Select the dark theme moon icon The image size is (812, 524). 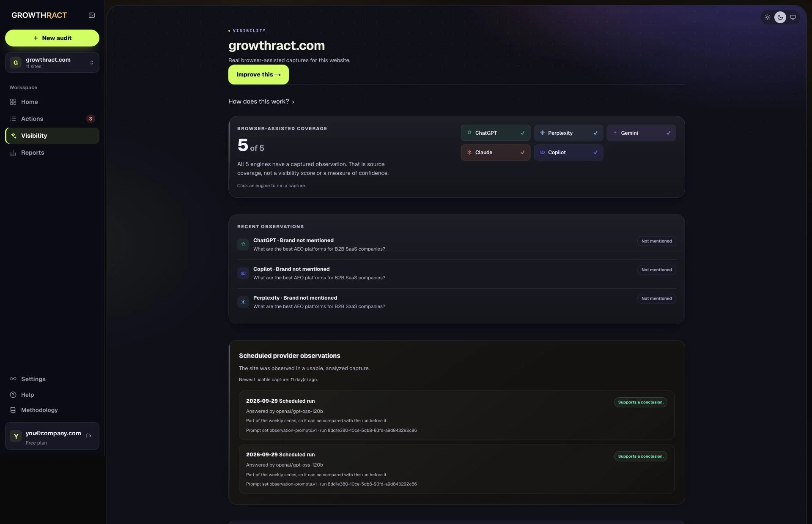coord(780,17)
